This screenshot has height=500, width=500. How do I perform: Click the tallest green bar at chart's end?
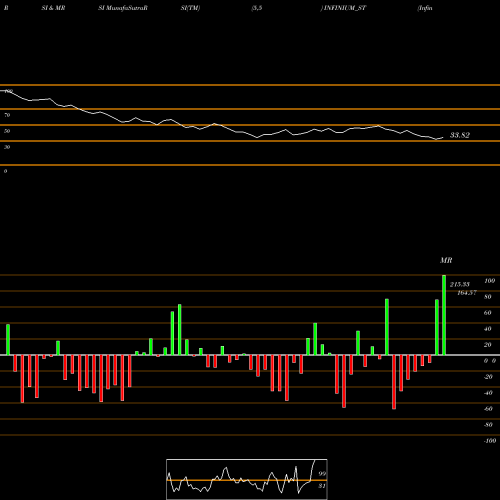pos(444,315)
